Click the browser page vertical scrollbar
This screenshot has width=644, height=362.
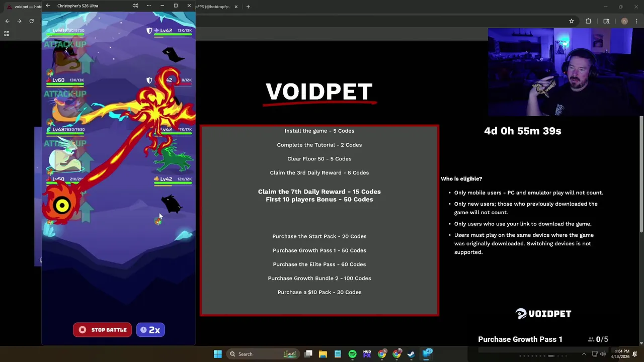(x=641, y=173)
